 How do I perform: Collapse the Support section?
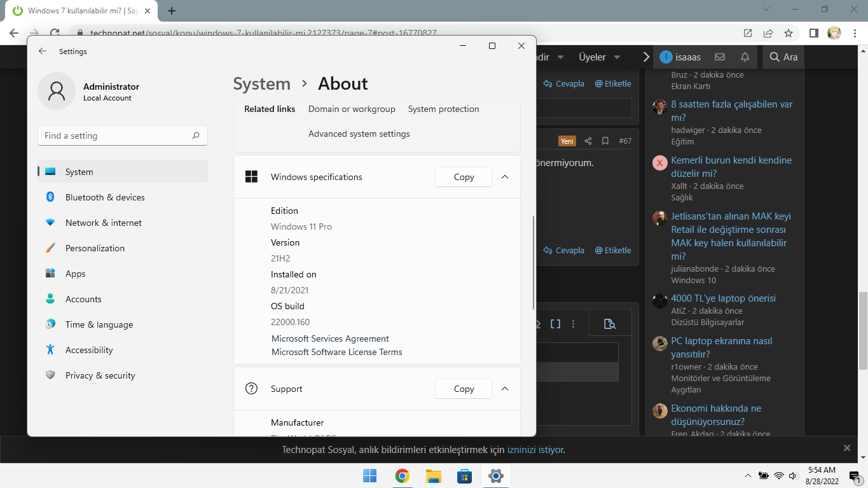(x=505, y=389)
